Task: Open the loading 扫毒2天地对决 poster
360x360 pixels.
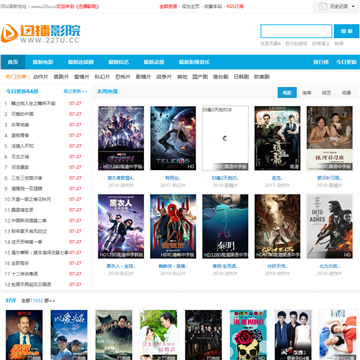Action: (x=225, y=138)
